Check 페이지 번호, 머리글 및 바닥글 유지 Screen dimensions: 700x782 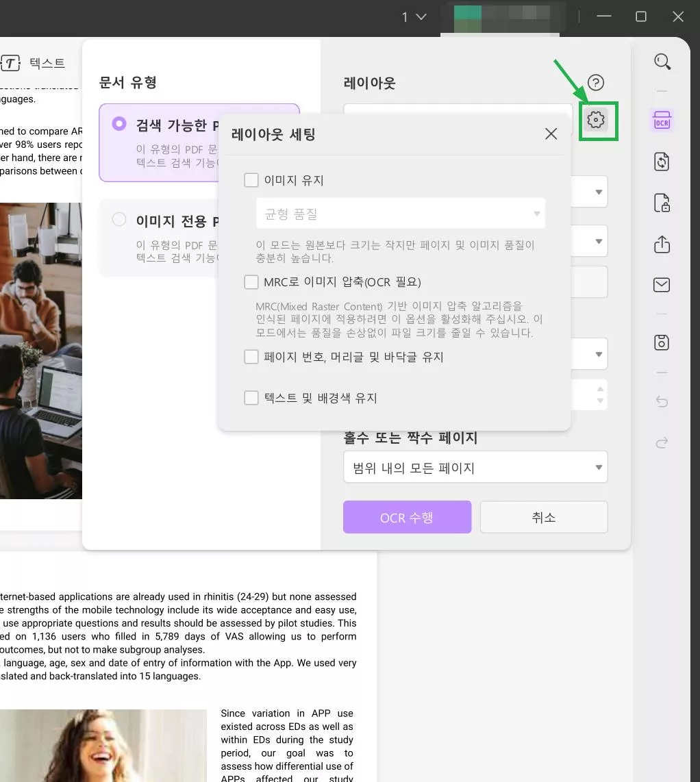251,357
